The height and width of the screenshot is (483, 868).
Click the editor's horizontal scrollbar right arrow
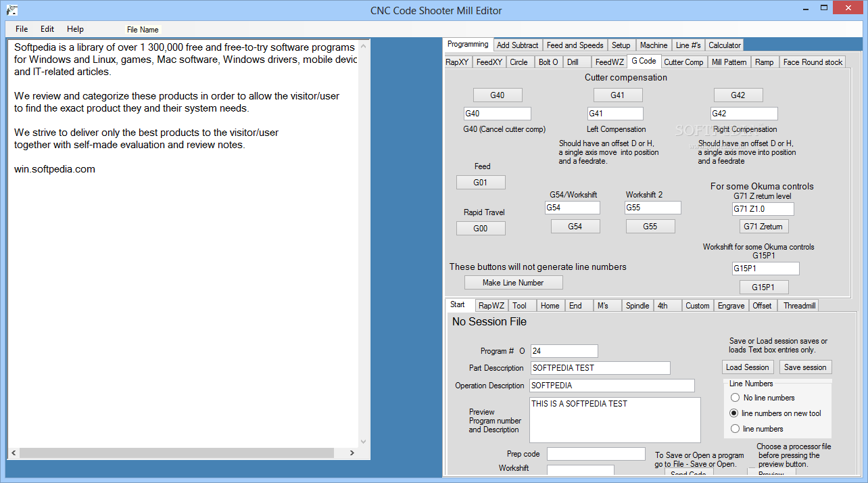pos(352,453)
